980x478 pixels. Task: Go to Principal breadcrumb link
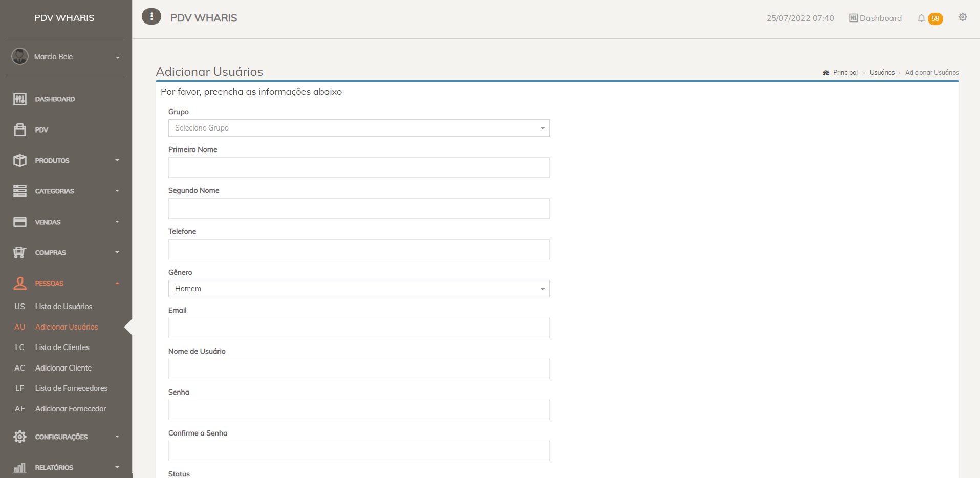pos(845,73)
